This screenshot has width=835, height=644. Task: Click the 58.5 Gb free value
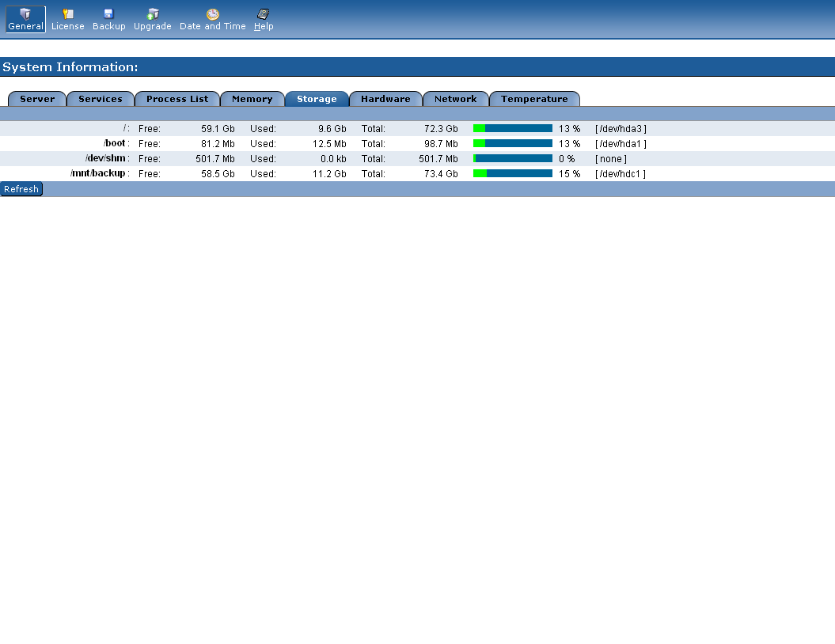tap(218, 173)
